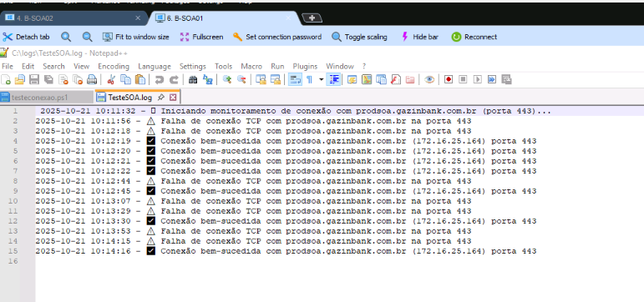
Task: Switch to testeconexao.ps1 document tab
Action: tap(47, 98)
